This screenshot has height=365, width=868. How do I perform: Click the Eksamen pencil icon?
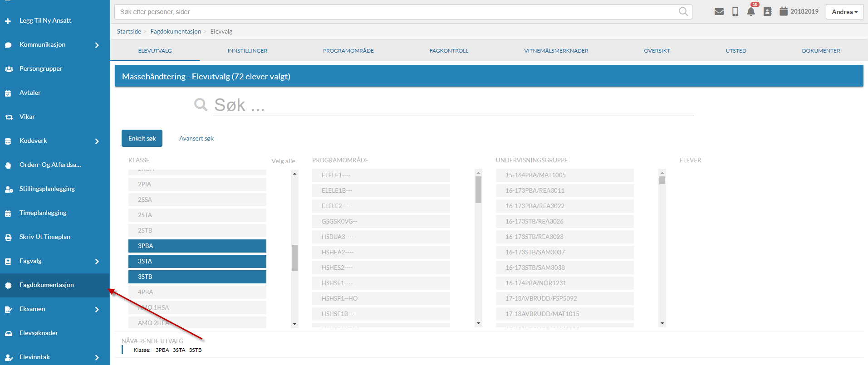[9, 309]
